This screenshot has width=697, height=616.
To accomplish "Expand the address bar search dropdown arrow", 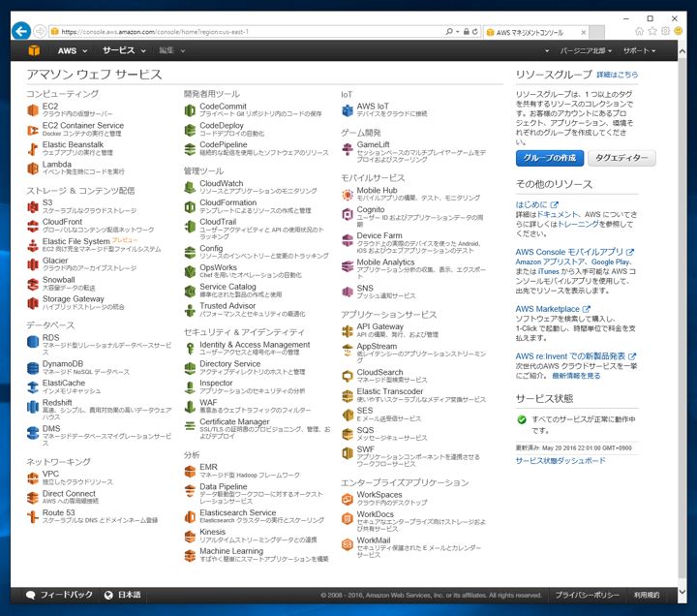I will (457, 32).
